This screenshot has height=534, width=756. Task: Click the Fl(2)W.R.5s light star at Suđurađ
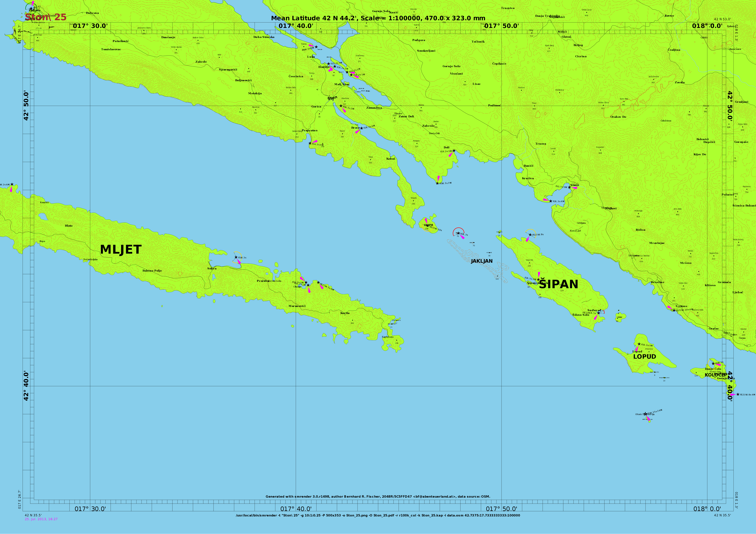click(x=598, y=313)
